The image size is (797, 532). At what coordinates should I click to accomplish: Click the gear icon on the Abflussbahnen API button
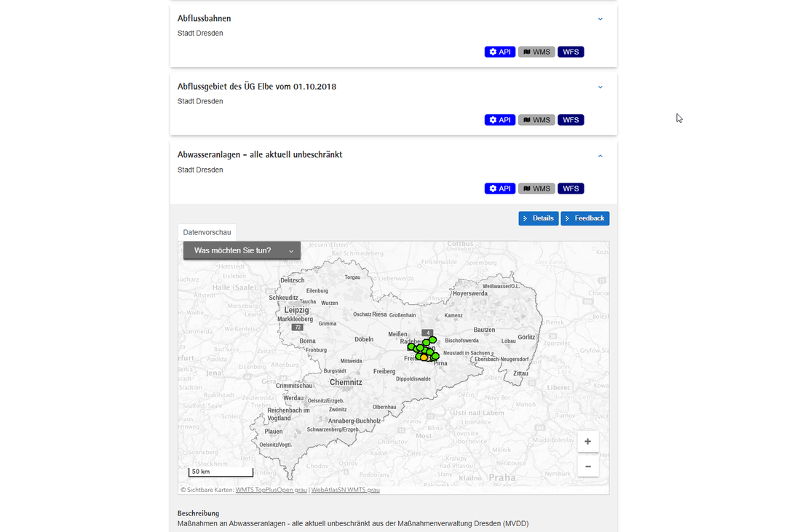click(492, 51)
